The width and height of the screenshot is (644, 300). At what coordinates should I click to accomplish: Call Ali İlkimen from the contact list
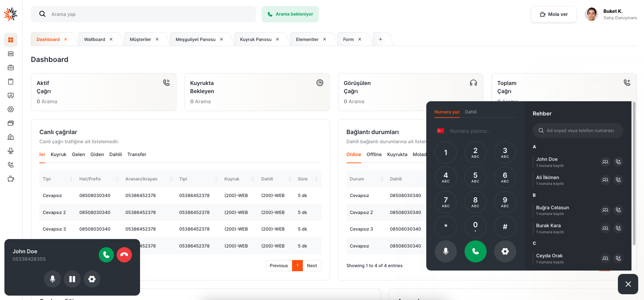pyautogui.click(x=618, y=180)
